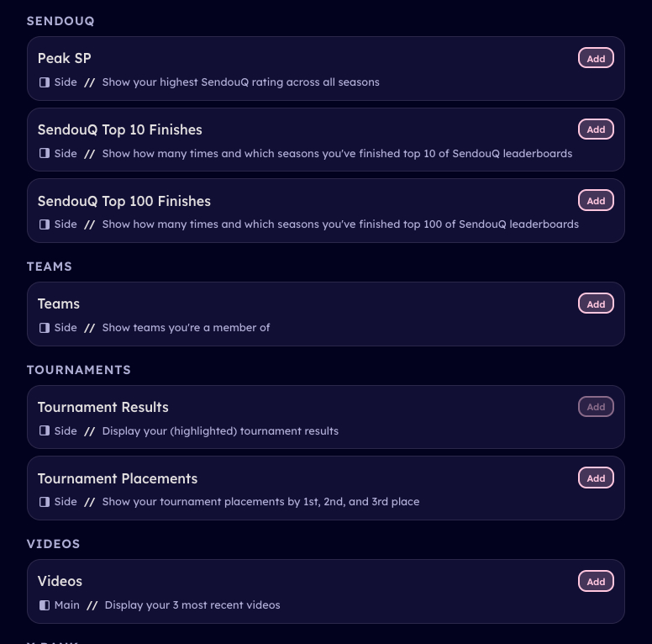The width and height of the screenshot is (652, 644).
Task: Click the TOURNAMENTS section heading
Action: 79,370
